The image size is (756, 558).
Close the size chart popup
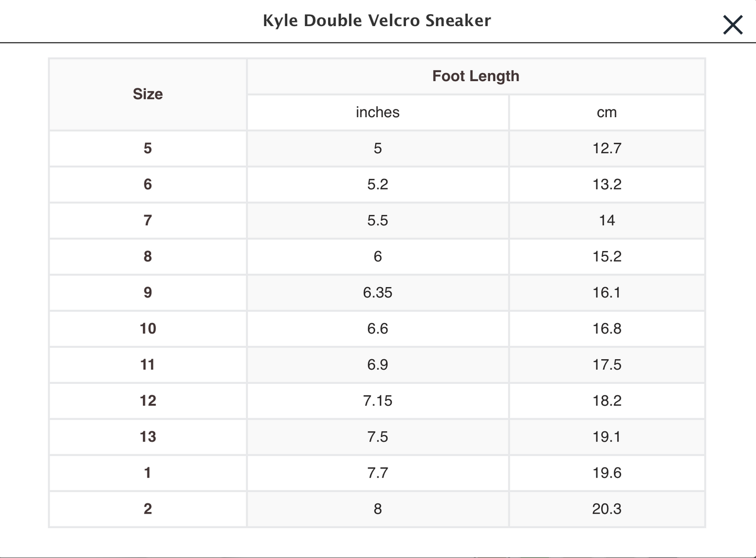coord(732,25)
